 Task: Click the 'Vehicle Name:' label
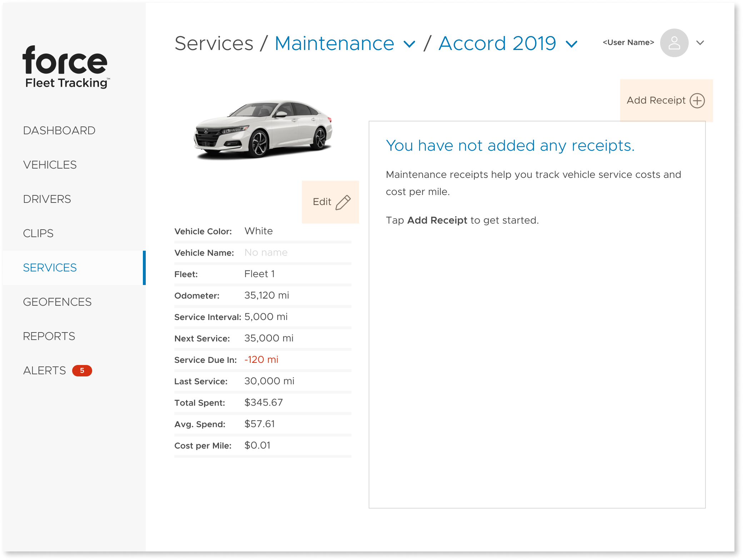click(x=204, y=253)
